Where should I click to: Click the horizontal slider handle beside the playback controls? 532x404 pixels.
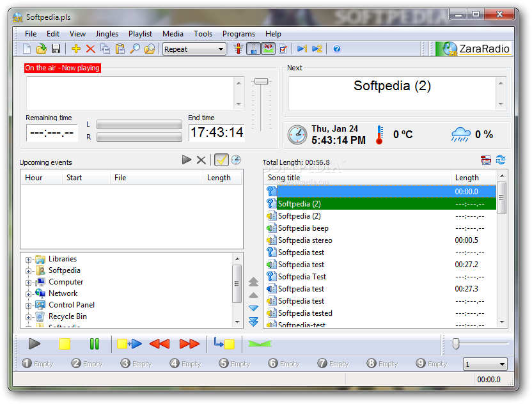coord(456,344)
